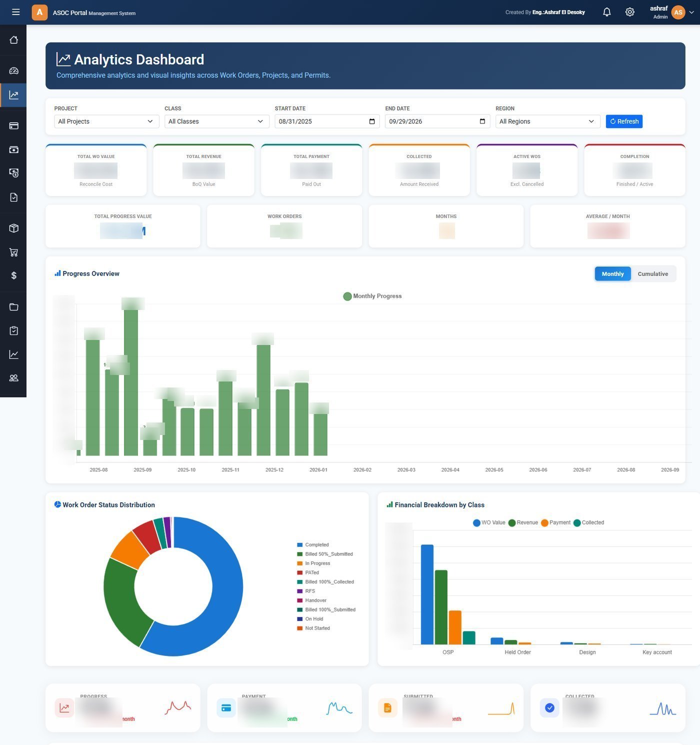This screenshot has height=745, width=700.
Task: Toggle Revenue legend series
Action: pyautogui.click(x=523, y=522)
